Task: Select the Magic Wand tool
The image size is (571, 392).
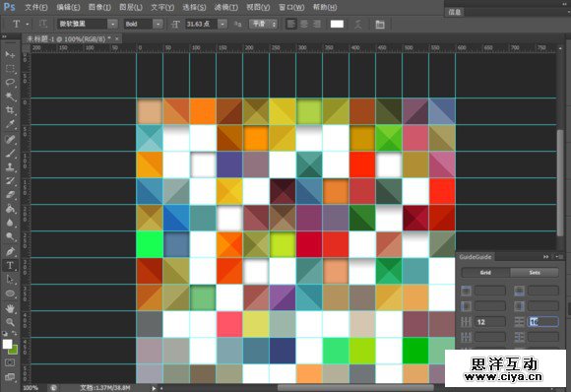Action: tap(10, 97)
